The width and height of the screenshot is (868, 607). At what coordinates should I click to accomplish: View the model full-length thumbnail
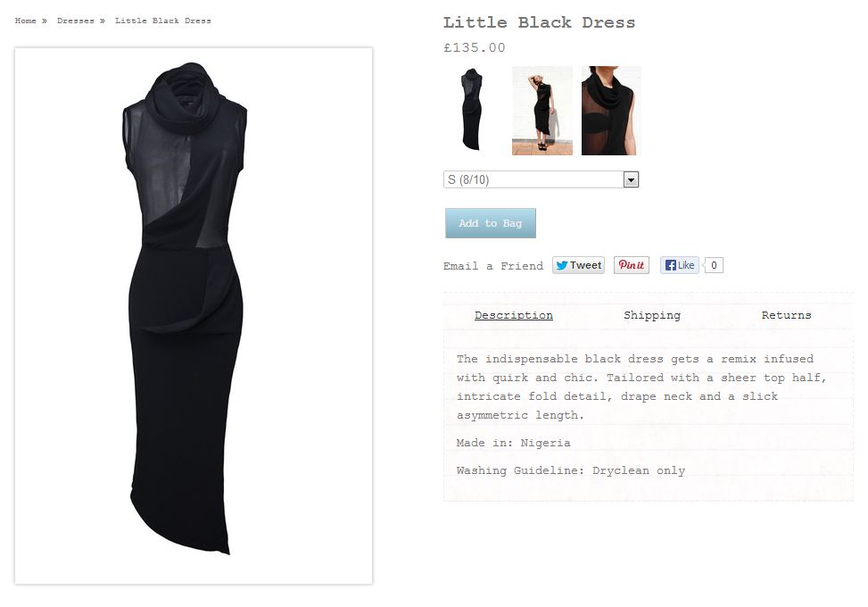click(542, 110)
